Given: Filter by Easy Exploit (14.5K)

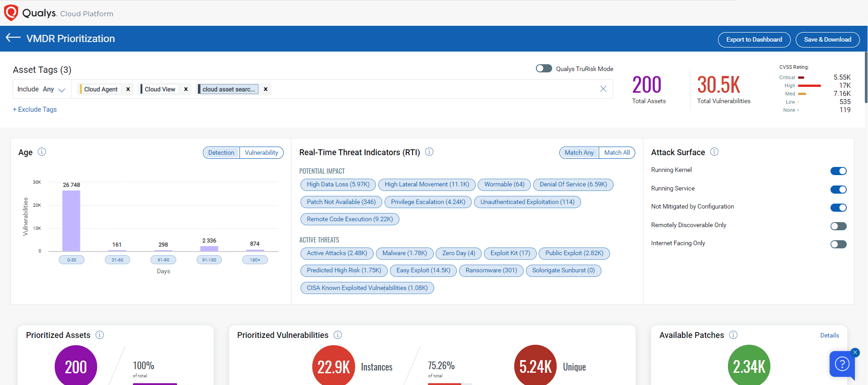Looking at the screenshot, I should [423, 271].
